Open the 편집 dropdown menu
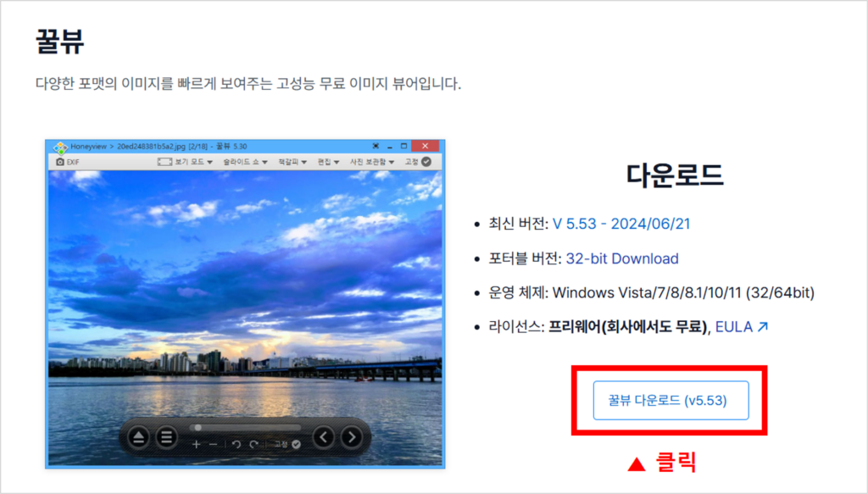The image size is (868, 494). [328, 162]
